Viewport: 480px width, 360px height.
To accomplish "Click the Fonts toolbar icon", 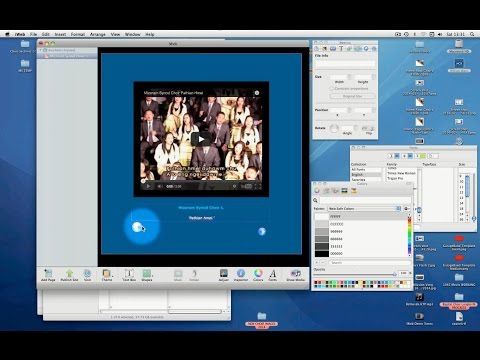I will (x=273, y=274).
